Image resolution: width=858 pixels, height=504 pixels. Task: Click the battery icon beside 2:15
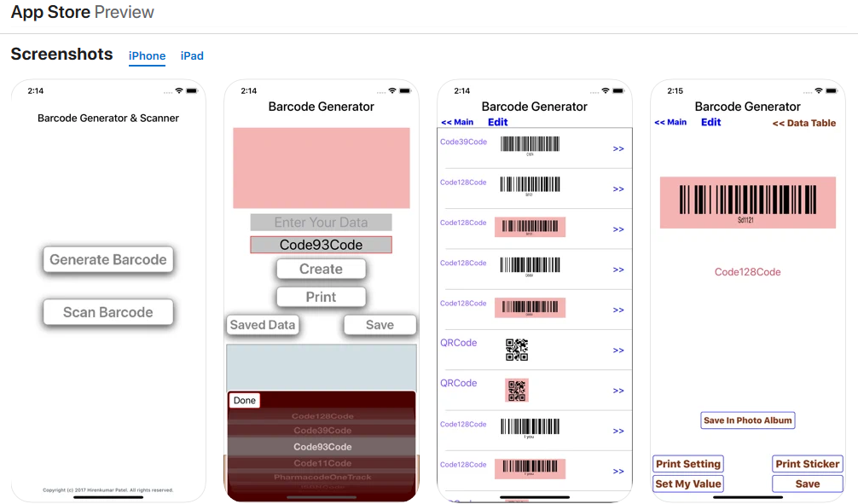[832, 91]
